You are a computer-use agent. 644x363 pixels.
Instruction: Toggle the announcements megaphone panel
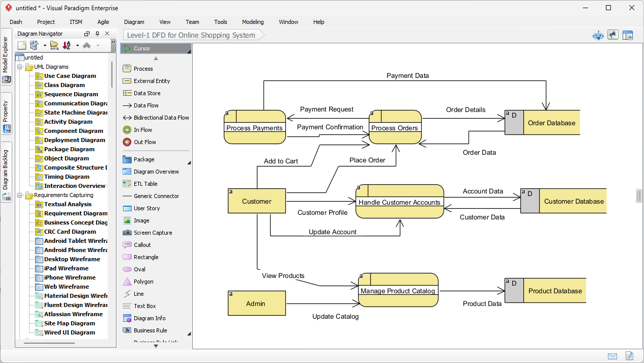point(613,35)
